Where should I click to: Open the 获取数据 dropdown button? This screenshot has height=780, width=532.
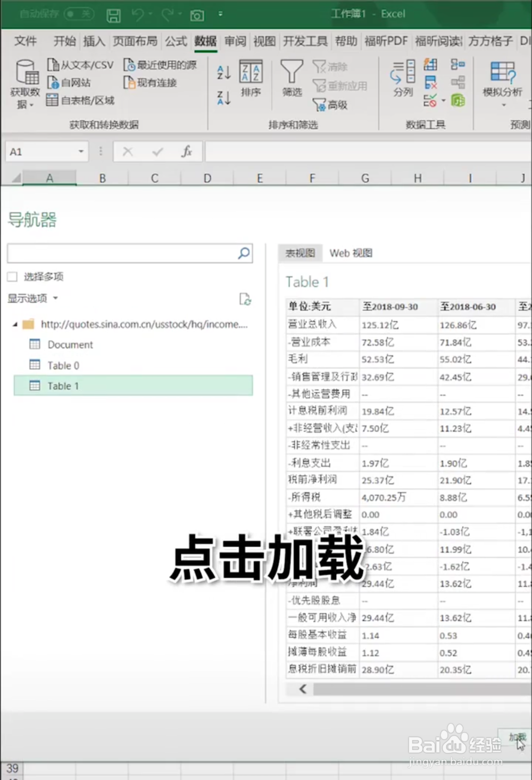[x=25, y=84]
